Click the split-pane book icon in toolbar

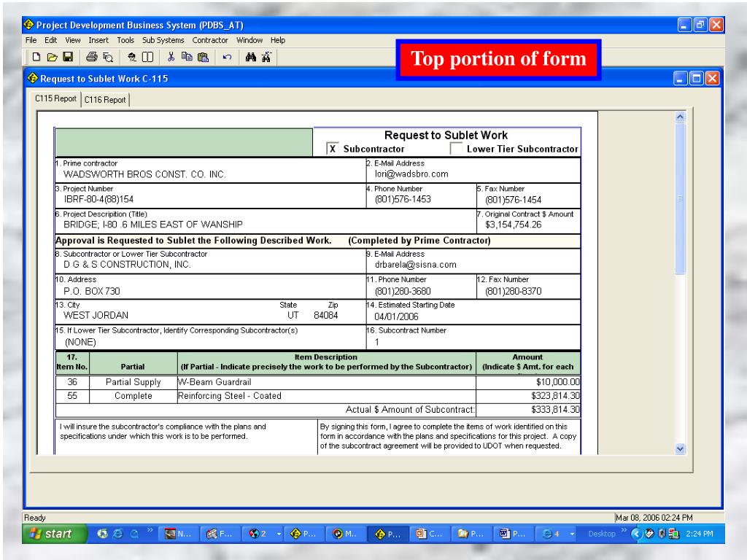tap(147, 57)
